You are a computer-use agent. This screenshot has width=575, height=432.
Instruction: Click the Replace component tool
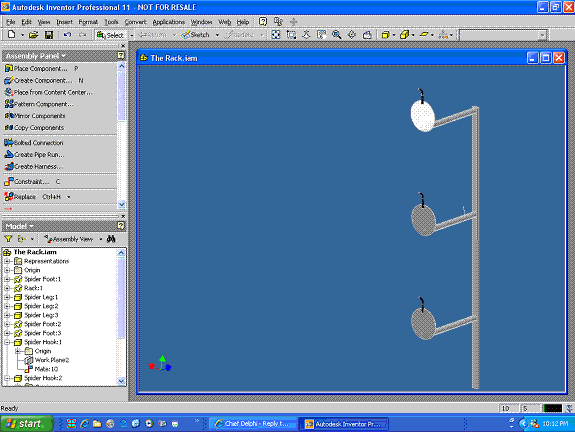(20, 197)
